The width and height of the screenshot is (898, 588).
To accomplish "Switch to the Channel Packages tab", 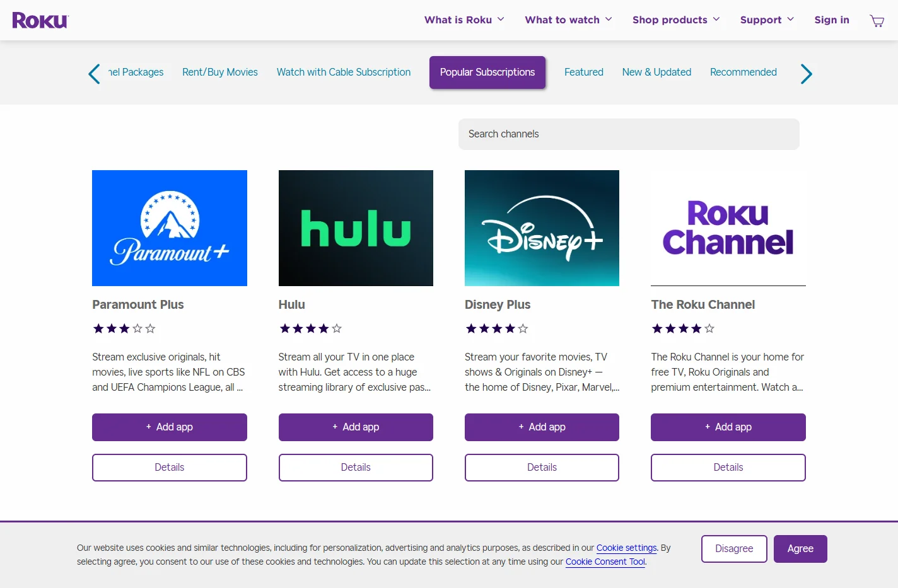I will (136, 72).
